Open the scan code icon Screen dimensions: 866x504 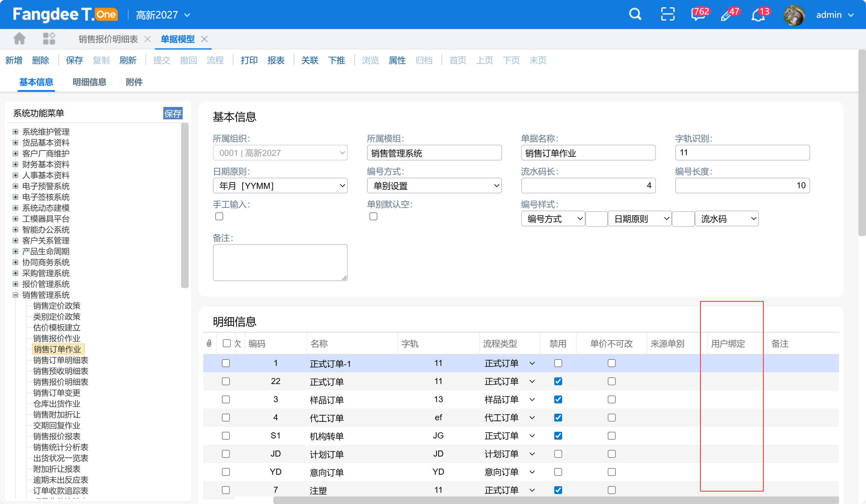(x=667, y=15)
